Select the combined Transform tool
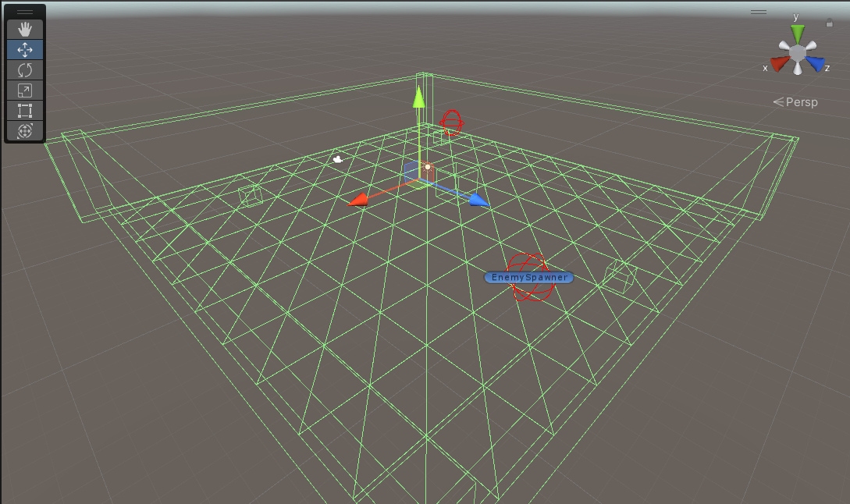 pyautogui.click(x=25, y=130)
